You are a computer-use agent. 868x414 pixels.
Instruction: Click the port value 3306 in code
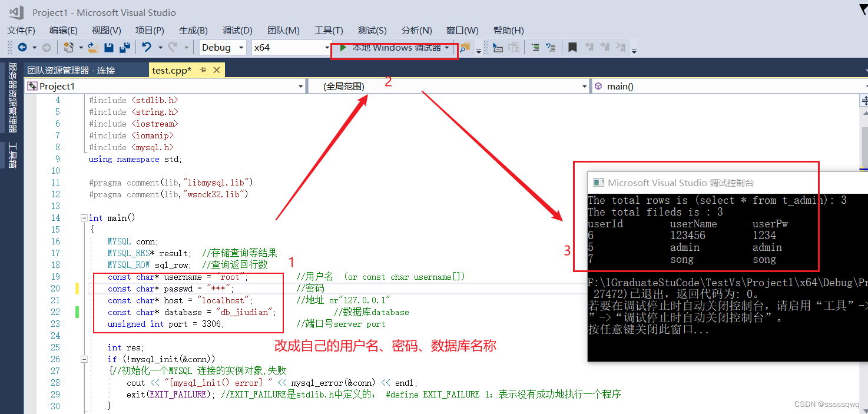[x=212, y=324]
